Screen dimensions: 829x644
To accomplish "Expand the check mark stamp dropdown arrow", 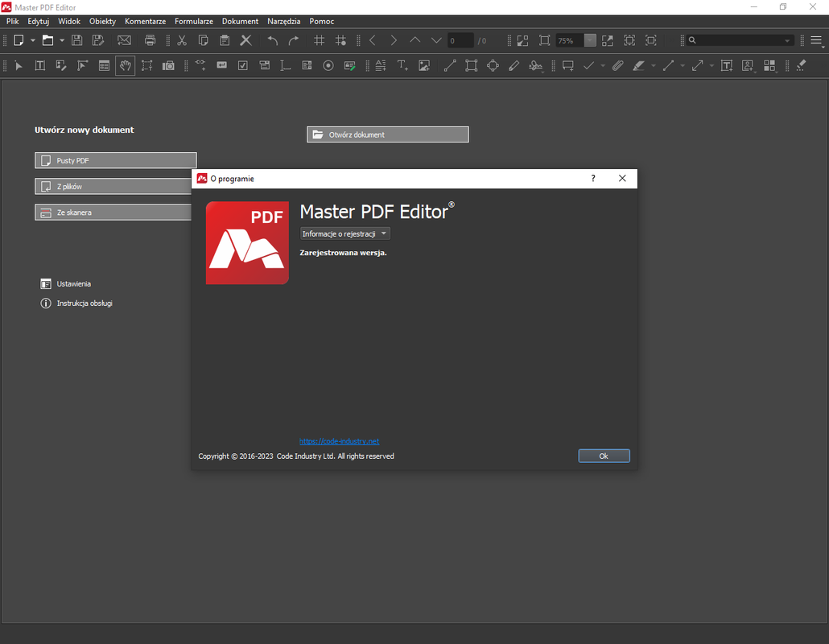I will coord(603,65).
